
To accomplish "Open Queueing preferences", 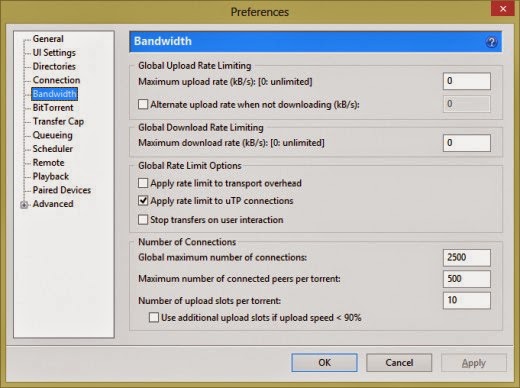I will (x=52, y=135).
